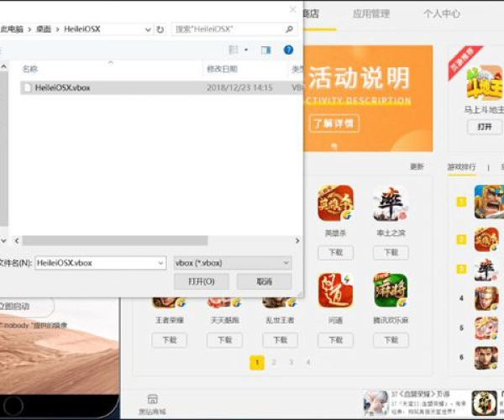Open the help icon in file dialog
This screenshot has height=420, width=504.
[x=288, y=50]
